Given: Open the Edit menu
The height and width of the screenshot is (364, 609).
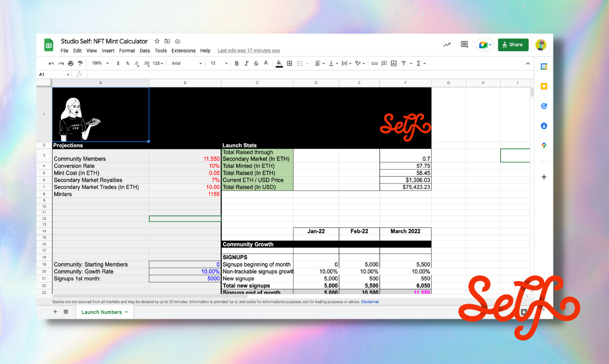Looking at the screenshot, I should tap(77, 51).
